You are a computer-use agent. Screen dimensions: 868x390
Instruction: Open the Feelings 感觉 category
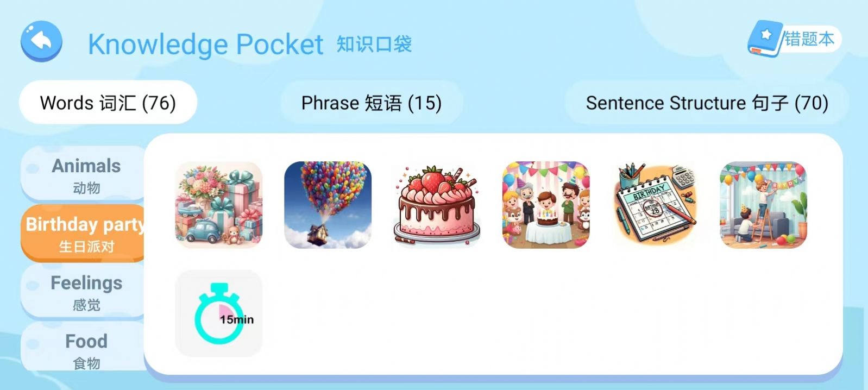(83, 292)
